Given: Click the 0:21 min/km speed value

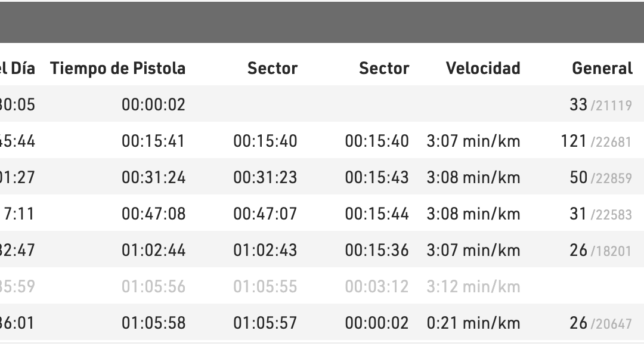Looking at the screenshot, I should [x=473, y=323].
